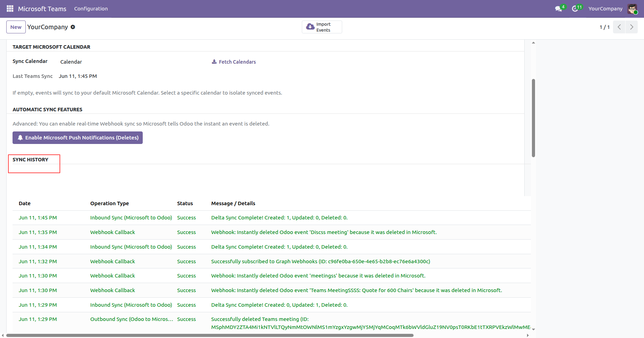Click the message about deleted event 'Discss meeting'
The height and width of the screenshot is (338, 644).
[x=324, y=232]
